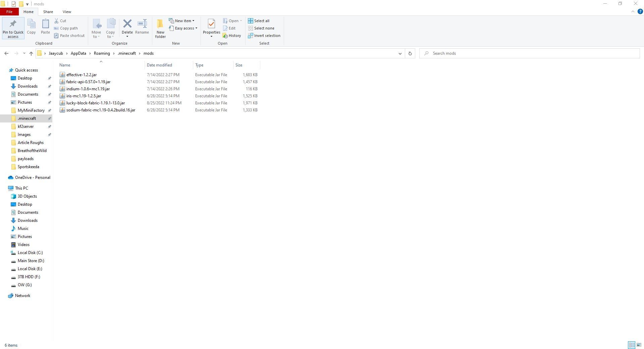
Task: Click the History icon in ribbon
Action: pos(232,36)
